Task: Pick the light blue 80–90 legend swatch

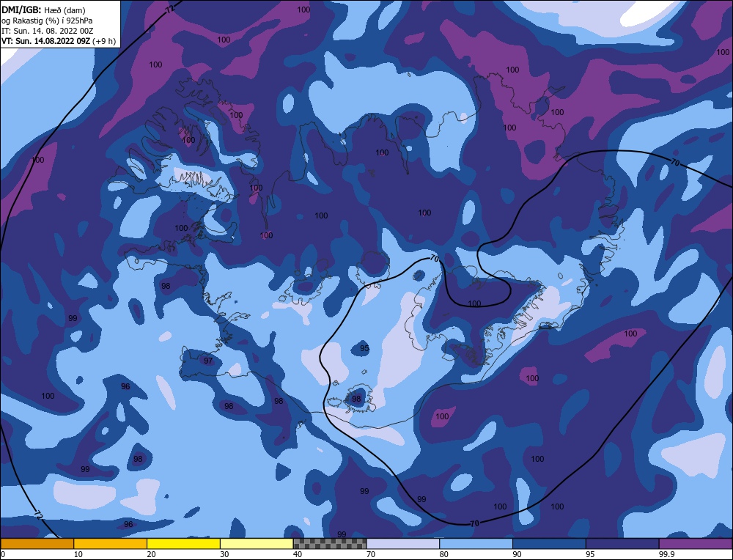Action: tap(476, 544)
